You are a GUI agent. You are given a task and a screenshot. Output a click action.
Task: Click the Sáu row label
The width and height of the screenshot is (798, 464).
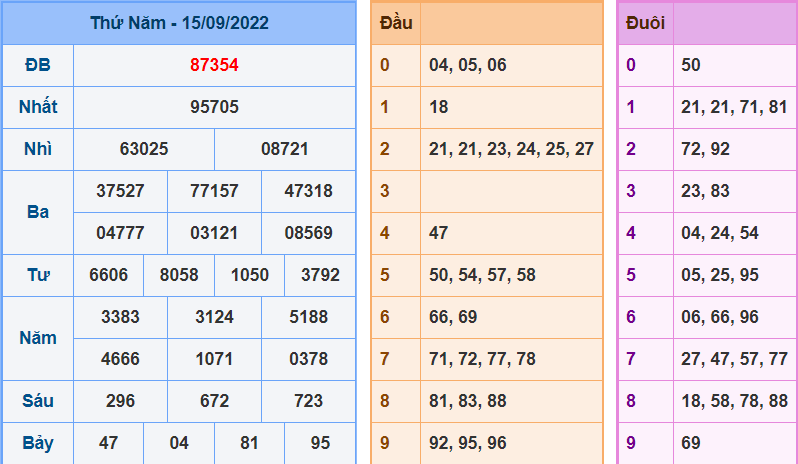click(x=38, y=401)
